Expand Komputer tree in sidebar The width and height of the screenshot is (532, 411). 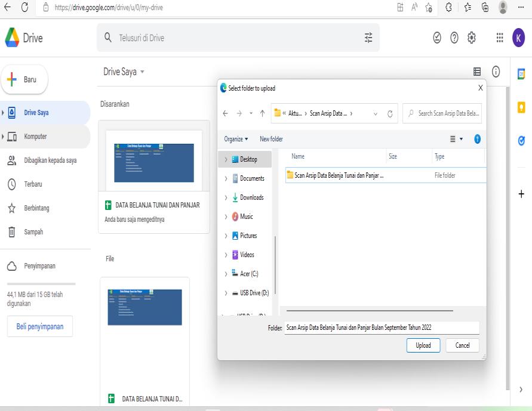click(x=3, y=137)
